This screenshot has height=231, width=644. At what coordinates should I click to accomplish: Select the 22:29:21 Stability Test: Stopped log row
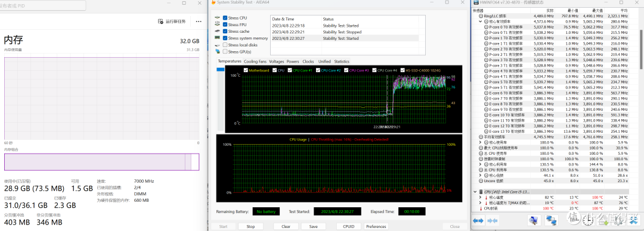345,32
